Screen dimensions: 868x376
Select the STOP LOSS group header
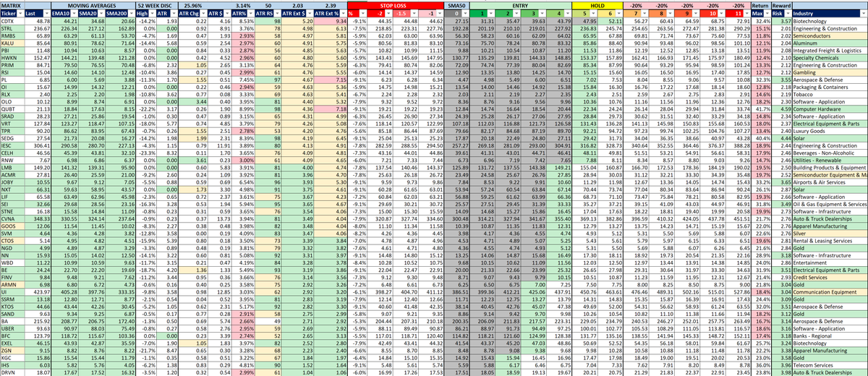pyautogui.click(x=396, y=6)
